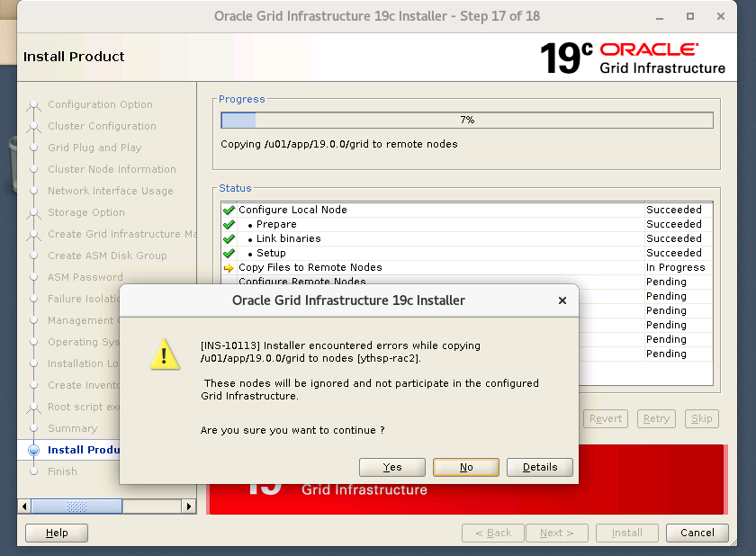The height and width of the screenshot is (556, 756).
Task: Cancel the Grid Infrastructure installer
Action: click(x=697, y=533)
